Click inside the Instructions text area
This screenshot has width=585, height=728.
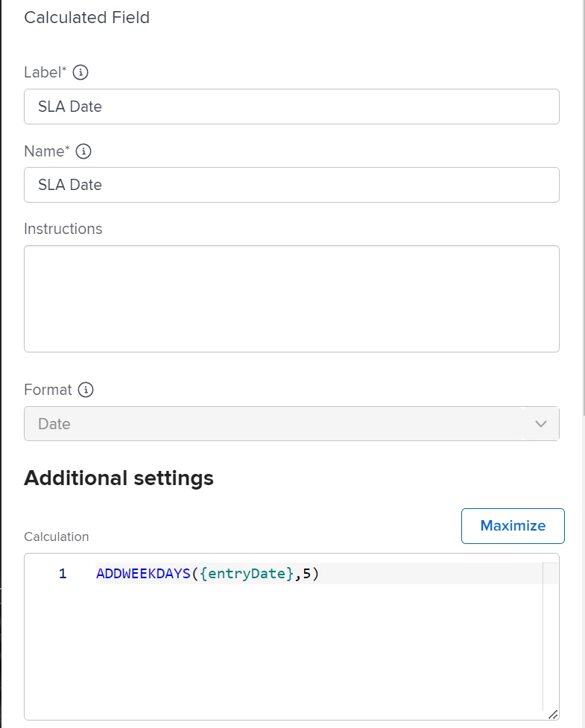[291, 298]
